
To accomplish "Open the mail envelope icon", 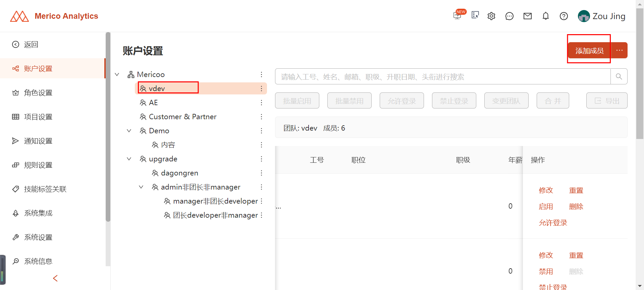I will [528, 16].
